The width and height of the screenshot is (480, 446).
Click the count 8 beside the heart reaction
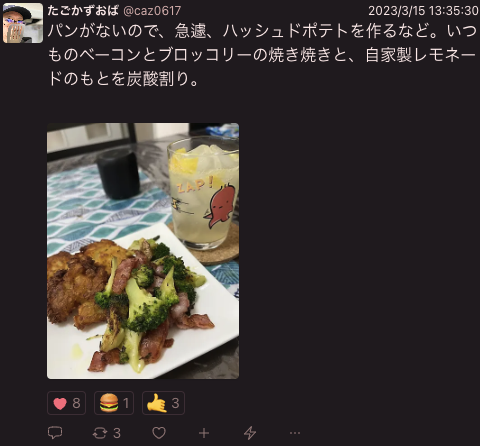(76, 403)
